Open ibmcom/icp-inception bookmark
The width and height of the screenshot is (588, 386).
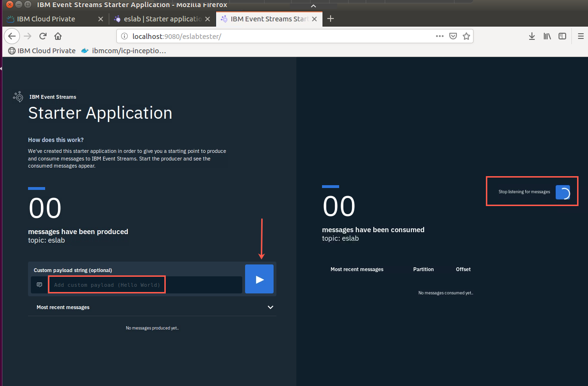[123, 51]
